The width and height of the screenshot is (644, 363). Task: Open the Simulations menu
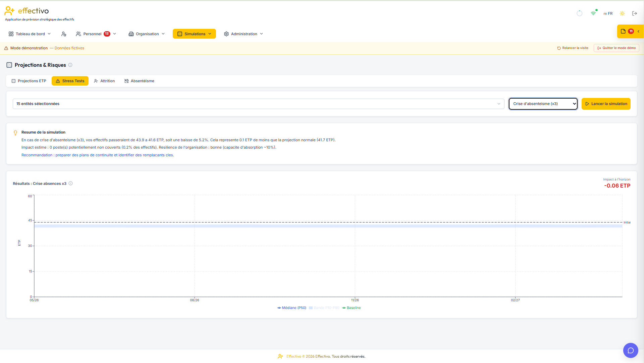194,34
